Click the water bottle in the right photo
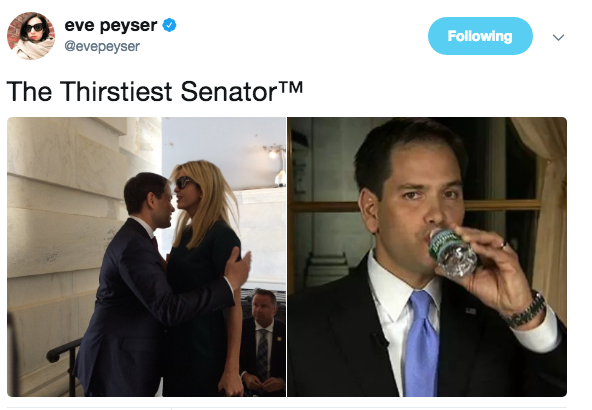 pos(452,252)
